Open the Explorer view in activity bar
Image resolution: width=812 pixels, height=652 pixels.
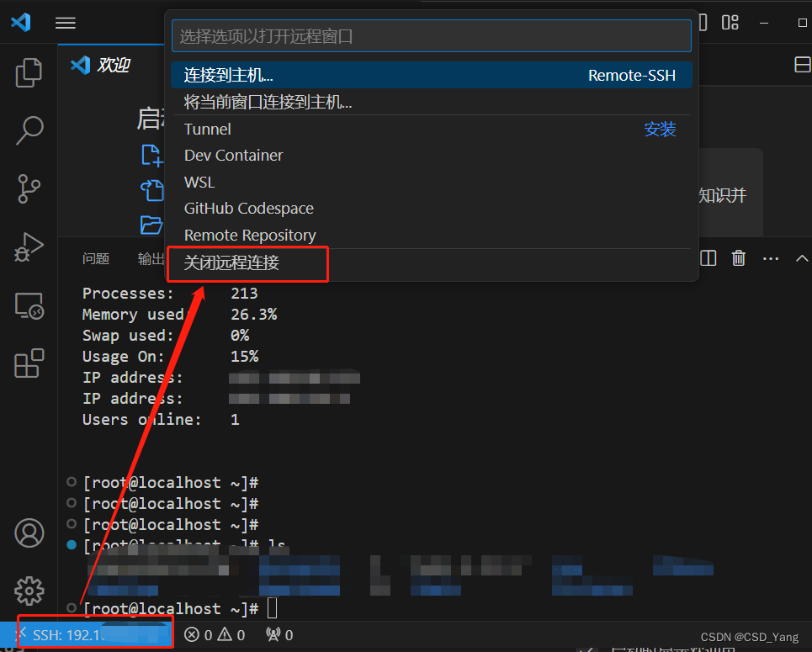pos(29,73)
